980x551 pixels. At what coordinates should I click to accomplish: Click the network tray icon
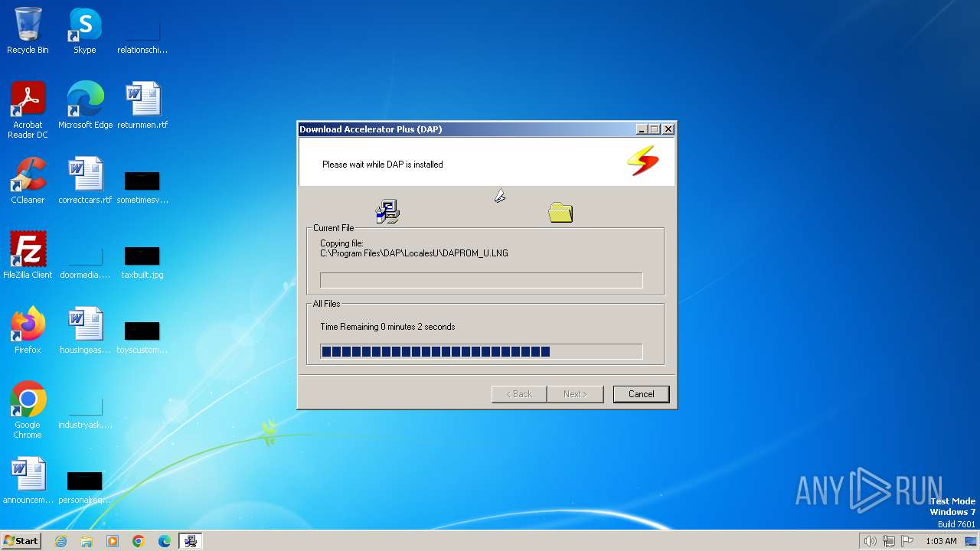pyautogui.click(x=889, y=541)
